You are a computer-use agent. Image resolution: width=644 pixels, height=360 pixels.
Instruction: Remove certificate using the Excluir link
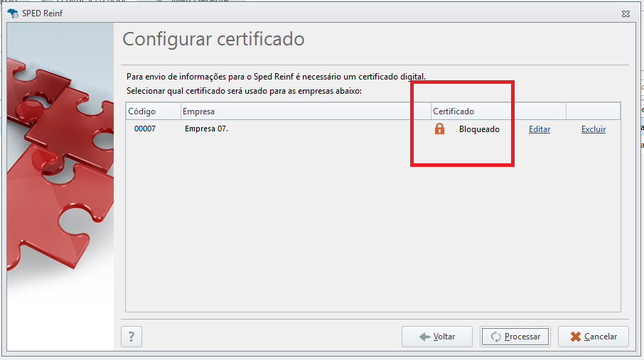click(x=594, y=129)
